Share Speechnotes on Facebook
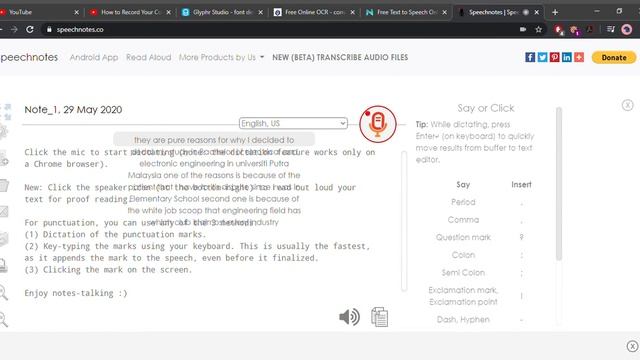 (x=530, y=57)
